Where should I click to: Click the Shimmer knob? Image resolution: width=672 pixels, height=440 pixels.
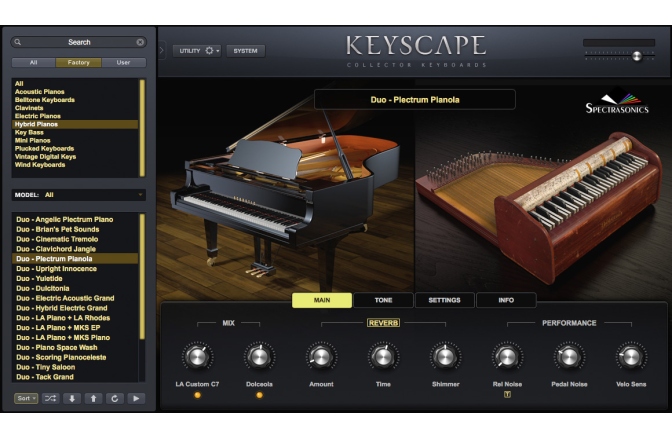point(445,356)
